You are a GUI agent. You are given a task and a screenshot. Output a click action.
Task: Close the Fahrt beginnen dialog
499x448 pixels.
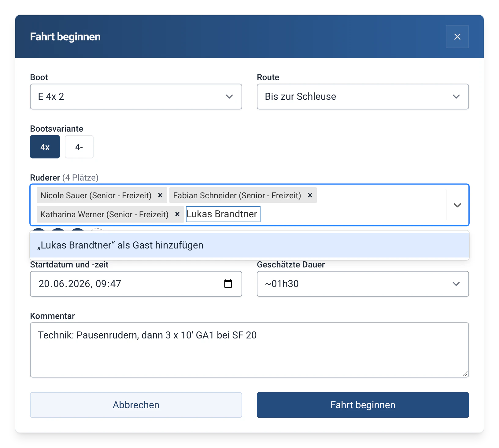point(457,37)
